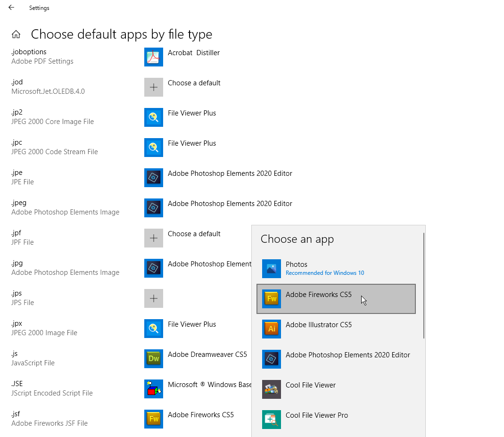Click File Viewer Plus icon for .jpx
504x437 pixels.
click(154, 329)
